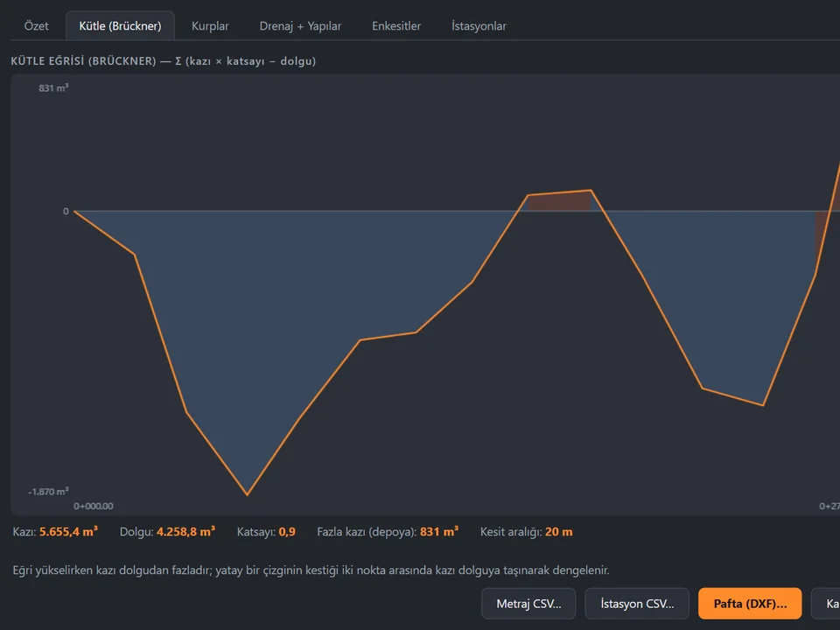Viewport: 840px width, 630px height.
Task: Open the Kurplar tab
Action: [210, 25]
